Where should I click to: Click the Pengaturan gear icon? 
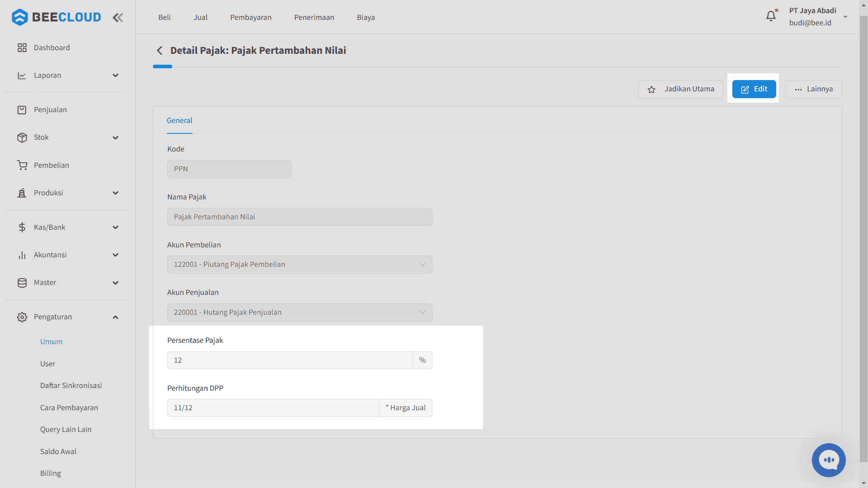[x=22, y=317]
